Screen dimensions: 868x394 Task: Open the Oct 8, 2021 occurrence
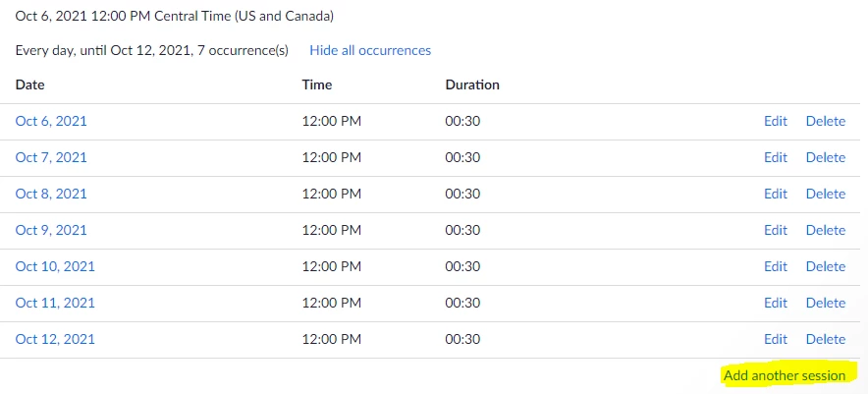(51, 194)
